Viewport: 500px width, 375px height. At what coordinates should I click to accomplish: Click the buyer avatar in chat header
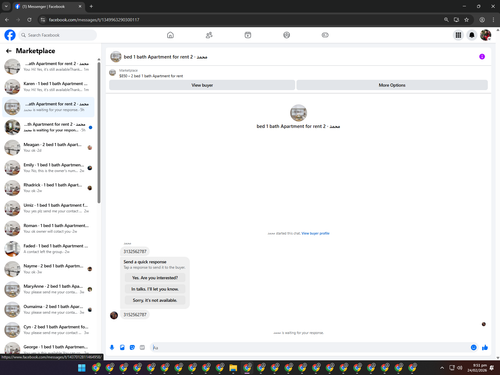[x=116, y=57]
